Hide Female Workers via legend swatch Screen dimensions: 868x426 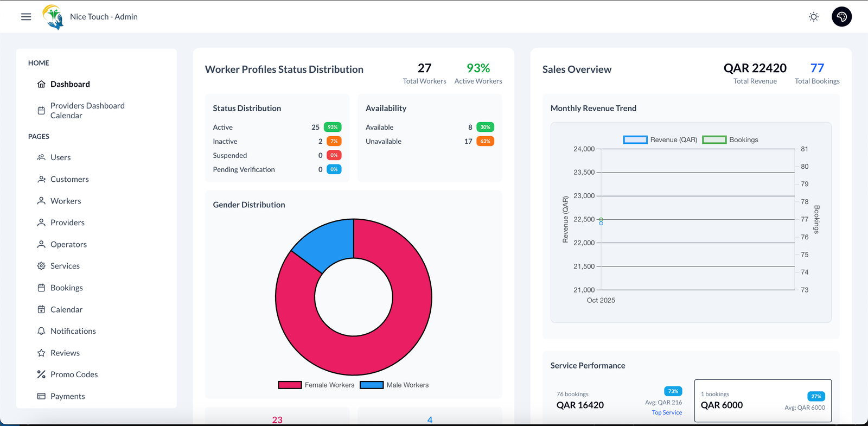click(290, 385)
